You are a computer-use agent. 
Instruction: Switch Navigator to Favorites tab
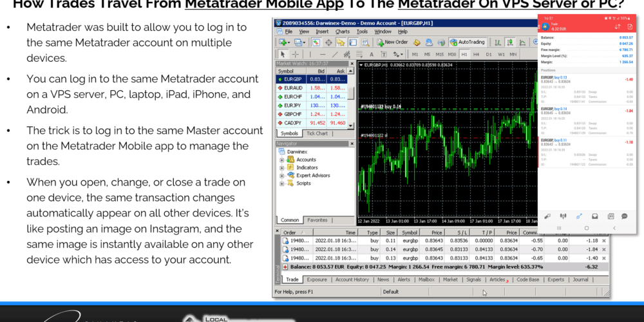click(x=317, y=220)
